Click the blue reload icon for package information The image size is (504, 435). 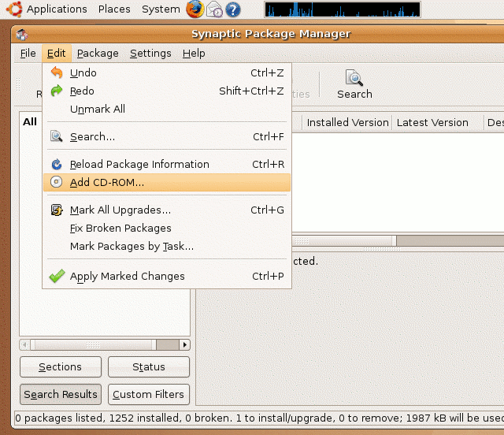click(x=57, y=164)
